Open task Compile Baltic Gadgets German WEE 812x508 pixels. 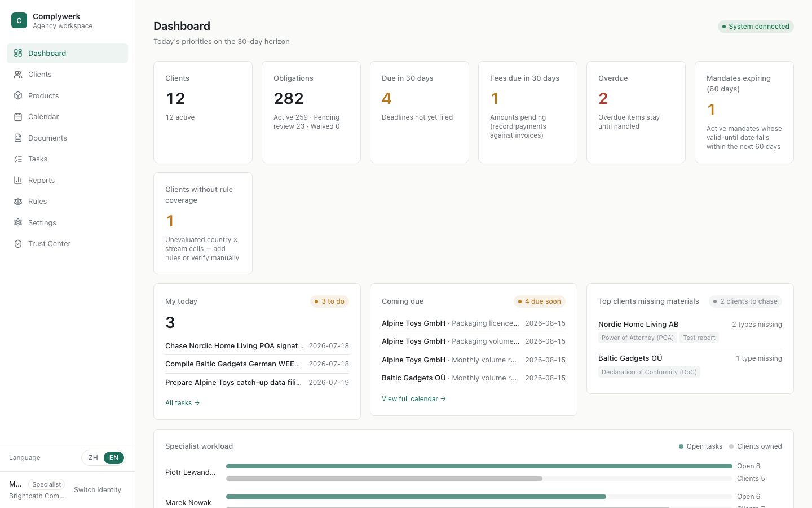pos(257,364)
